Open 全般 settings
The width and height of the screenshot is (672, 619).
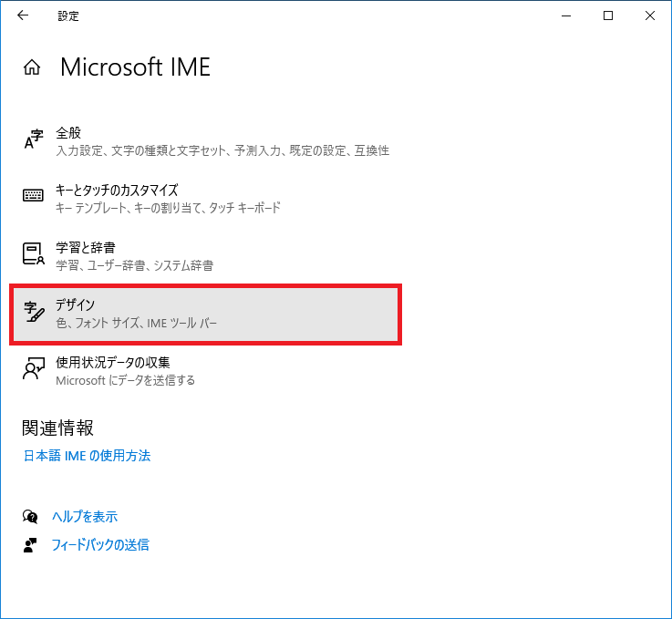206,141
